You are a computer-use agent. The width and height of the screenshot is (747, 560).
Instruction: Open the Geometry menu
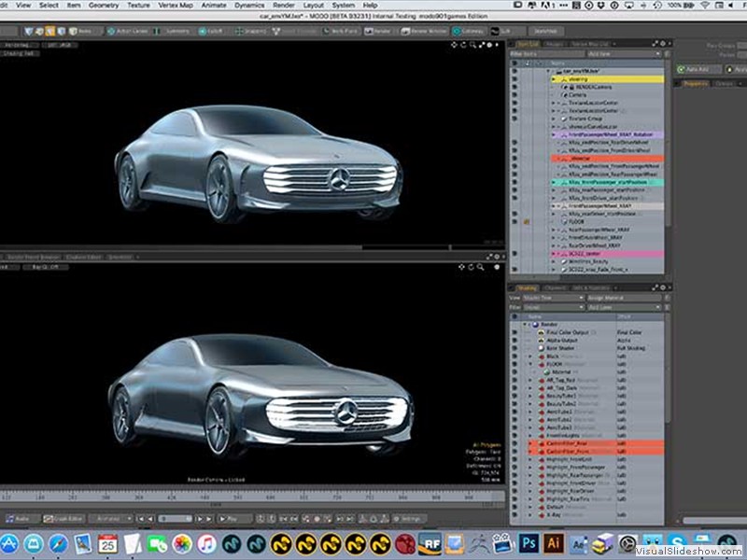tap(104, 6)
